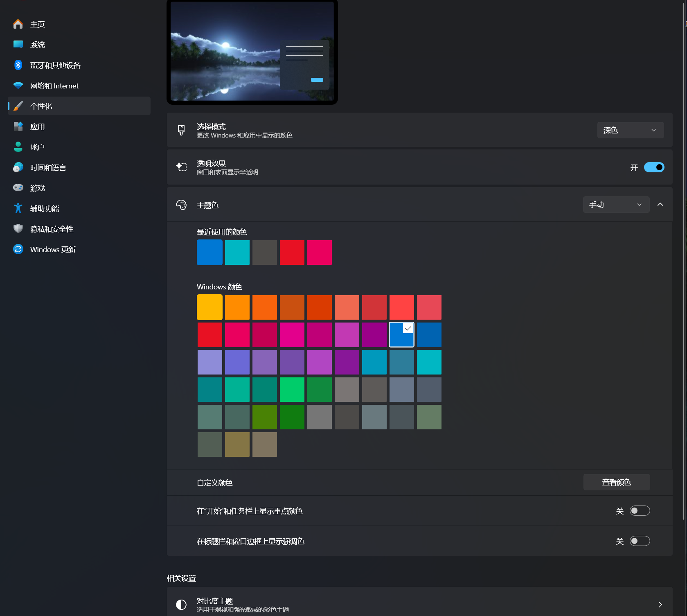This screenshot has width=687, height=616.
Task: Click the Windows 更新 sync icon
Action: tap(18, 249)
